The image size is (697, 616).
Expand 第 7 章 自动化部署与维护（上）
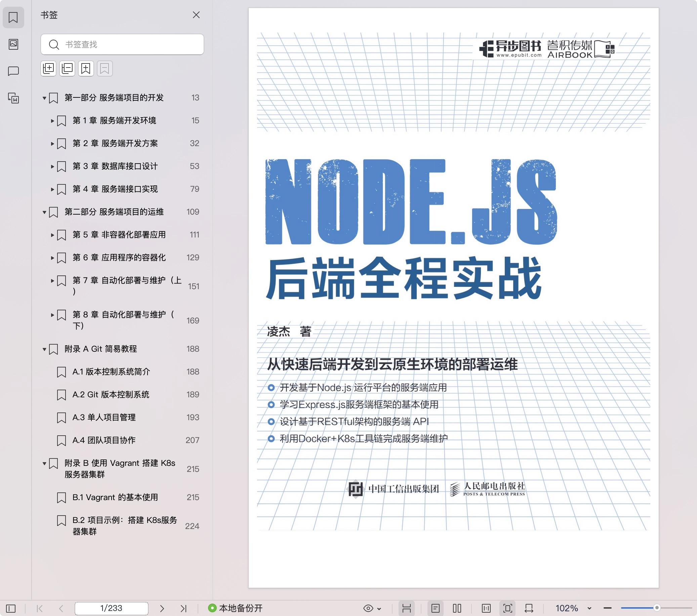point(52,280)
